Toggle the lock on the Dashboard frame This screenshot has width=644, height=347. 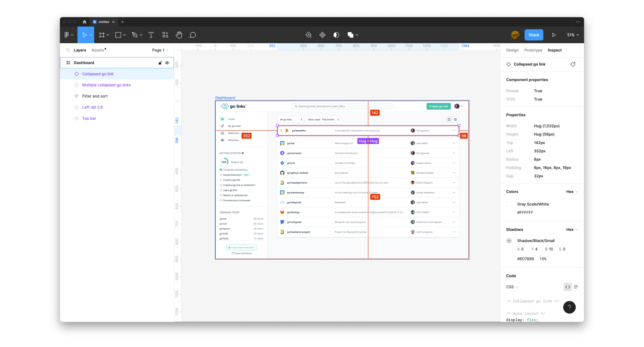160,62
